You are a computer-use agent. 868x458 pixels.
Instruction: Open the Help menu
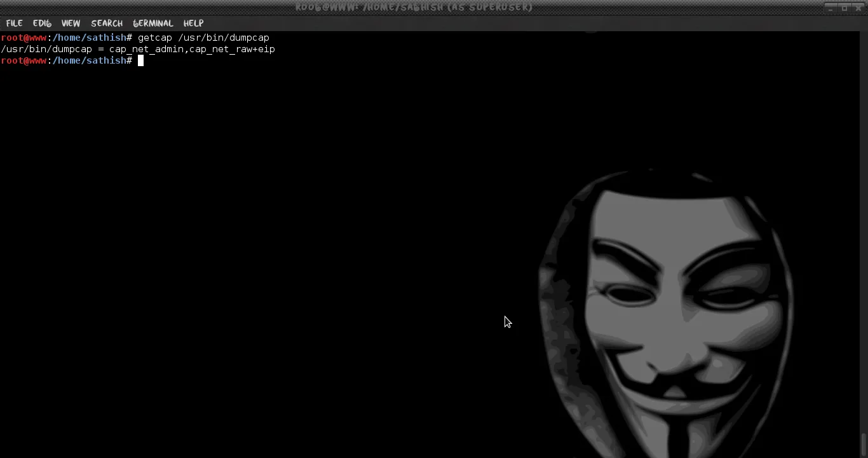(193, 23)
